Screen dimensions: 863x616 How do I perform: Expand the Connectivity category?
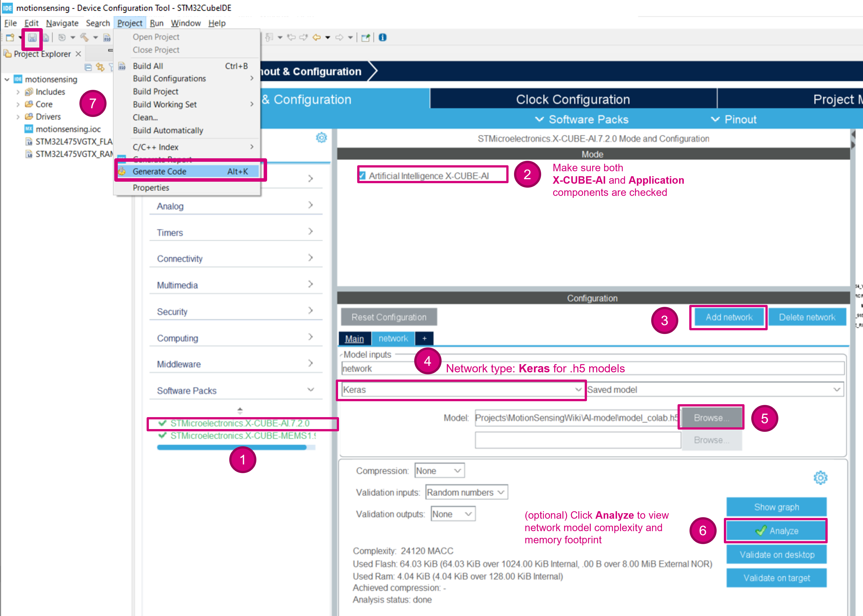tap(235, 259)
